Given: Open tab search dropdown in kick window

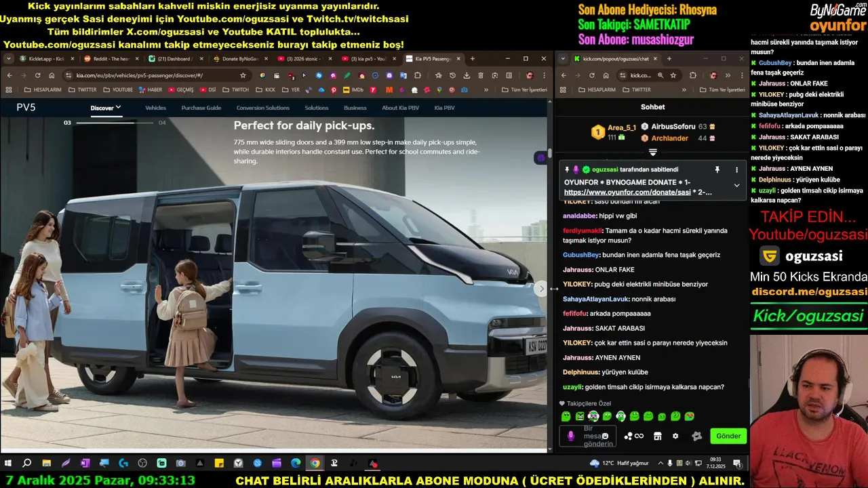Looking at the screenshot, I should pos(563,59).
